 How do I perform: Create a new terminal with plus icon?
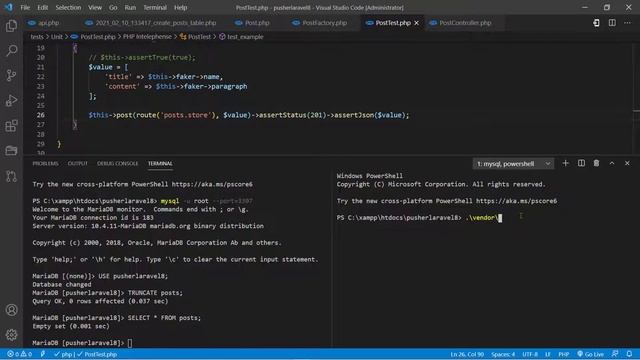pos(565,163)
